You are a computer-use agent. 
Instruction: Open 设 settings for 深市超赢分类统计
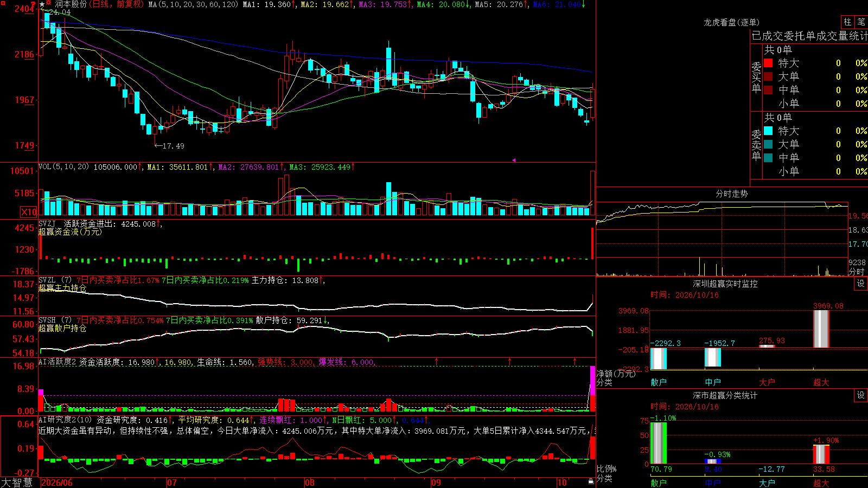(861, 395)
